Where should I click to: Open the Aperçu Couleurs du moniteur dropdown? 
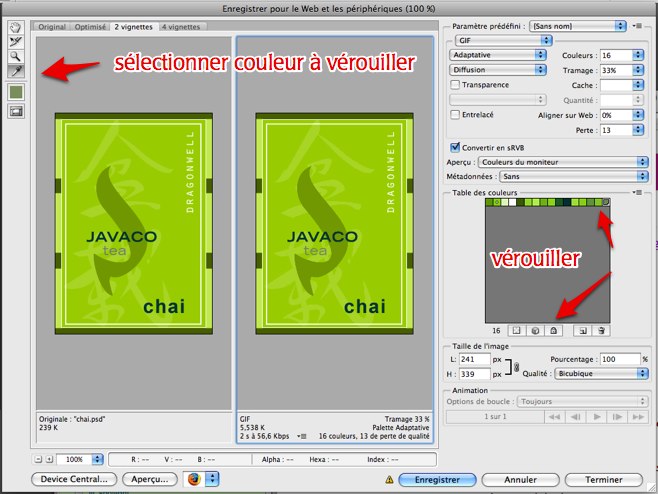tap(563, 162)
